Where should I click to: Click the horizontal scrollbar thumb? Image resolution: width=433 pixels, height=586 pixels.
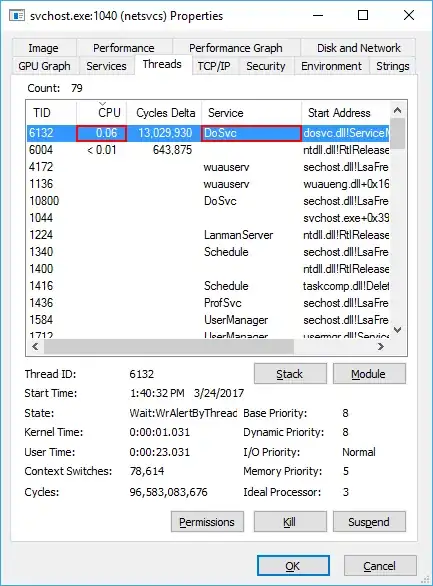click(x=169, y=346)
